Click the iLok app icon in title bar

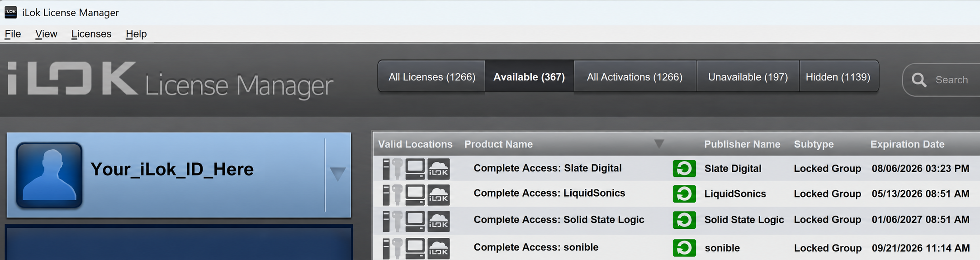pos(10,12)
